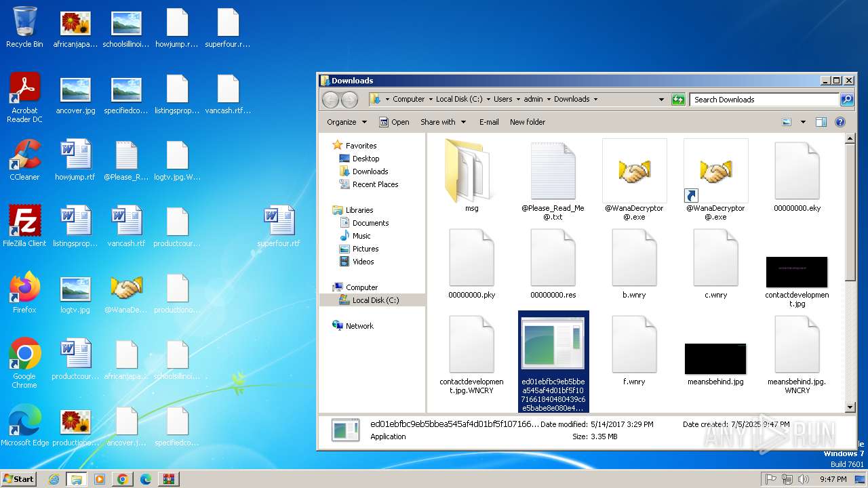
Task: Open the Share with dropdown menu
Action: (x=443, y=122)
